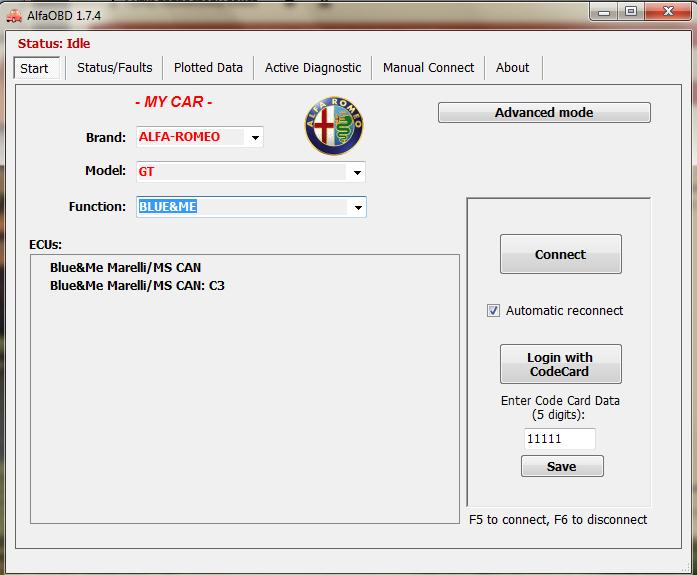The width and height of the screenshot is (697, 575).
Task: Switch to the Status/Faults tab
Action: pyautogui.click(x=115, y=68)
